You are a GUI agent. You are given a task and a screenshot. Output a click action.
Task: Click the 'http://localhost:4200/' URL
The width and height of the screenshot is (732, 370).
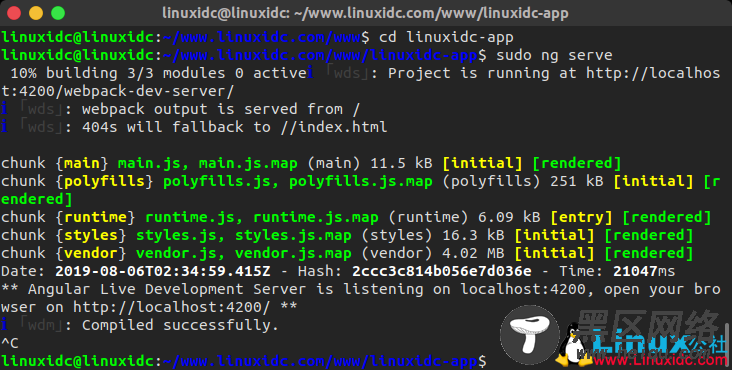coord(171,307)
